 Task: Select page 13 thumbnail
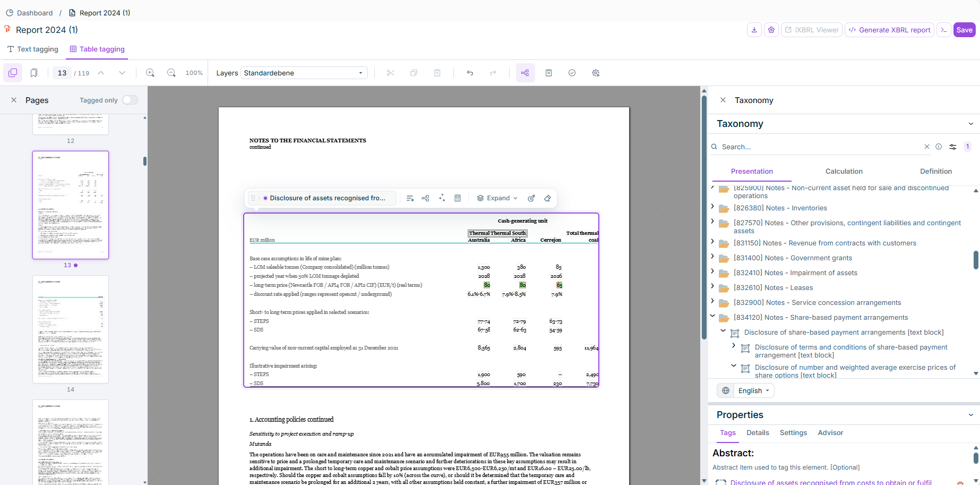pos(71,205)
